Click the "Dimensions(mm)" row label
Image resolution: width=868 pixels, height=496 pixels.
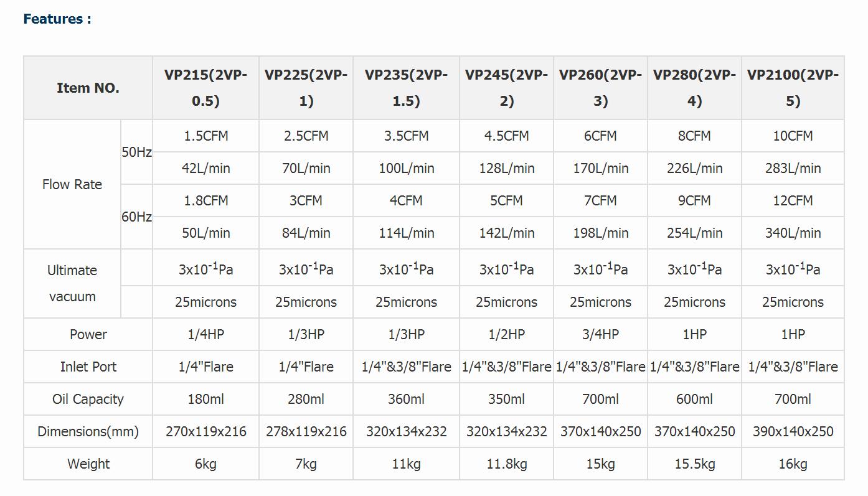tap(88, 432)
